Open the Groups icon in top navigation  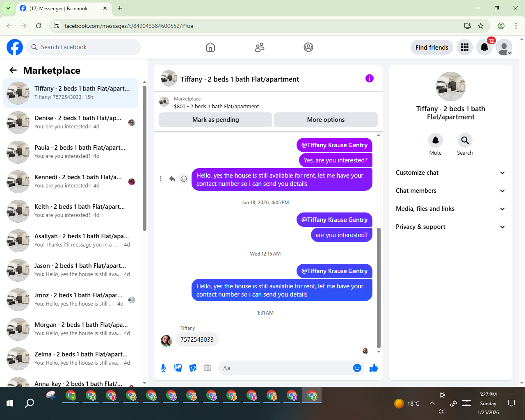308,47
